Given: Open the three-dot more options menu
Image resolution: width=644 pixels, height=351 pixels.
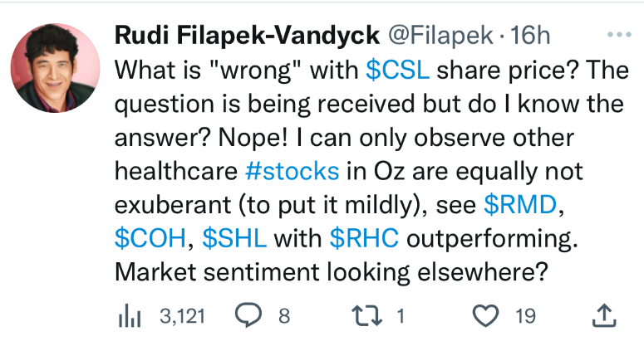Looking at the screenshot, I should coord(619,36).
